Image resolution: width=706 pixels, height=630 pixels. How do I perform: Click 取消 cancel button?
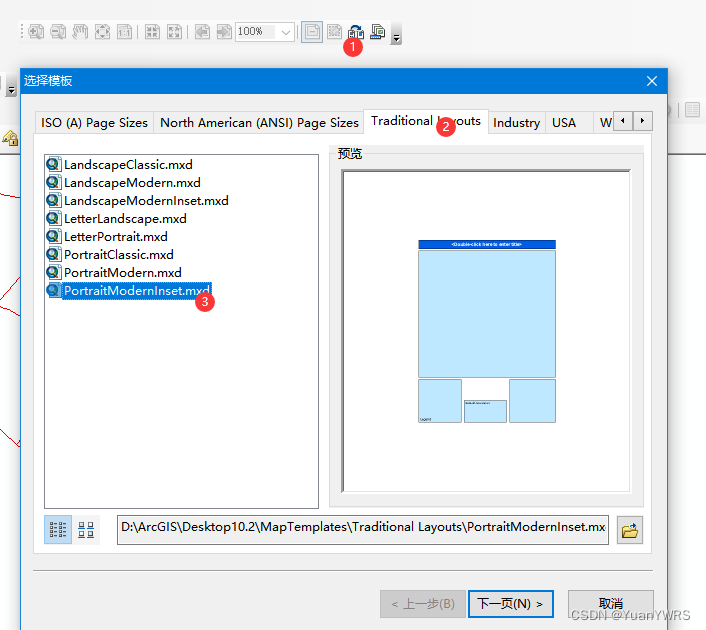pyautogui.click(x=611, y=604)
